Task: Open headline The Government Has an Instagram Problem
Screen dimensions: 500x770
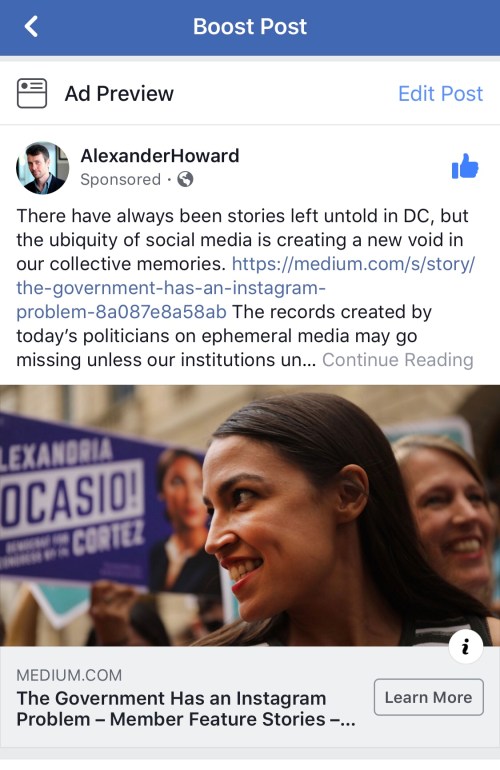Action: click(186, 709)
